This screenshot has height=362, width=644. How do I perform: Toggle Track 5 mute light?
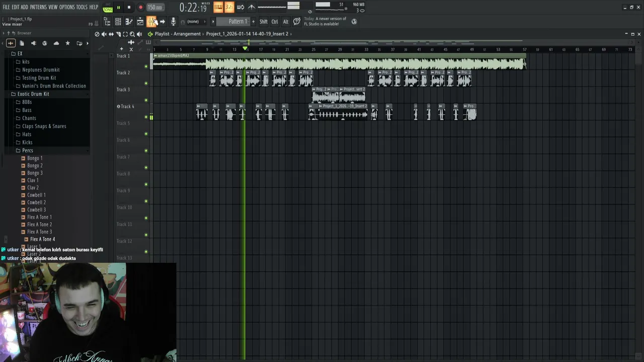click(146, 134)
